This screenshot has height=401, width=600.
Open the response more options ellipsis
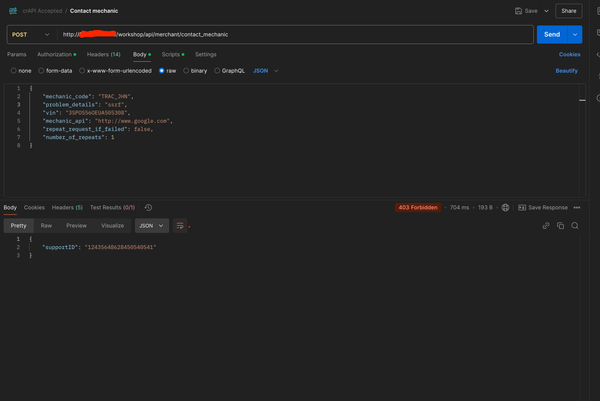pos(577,207)
